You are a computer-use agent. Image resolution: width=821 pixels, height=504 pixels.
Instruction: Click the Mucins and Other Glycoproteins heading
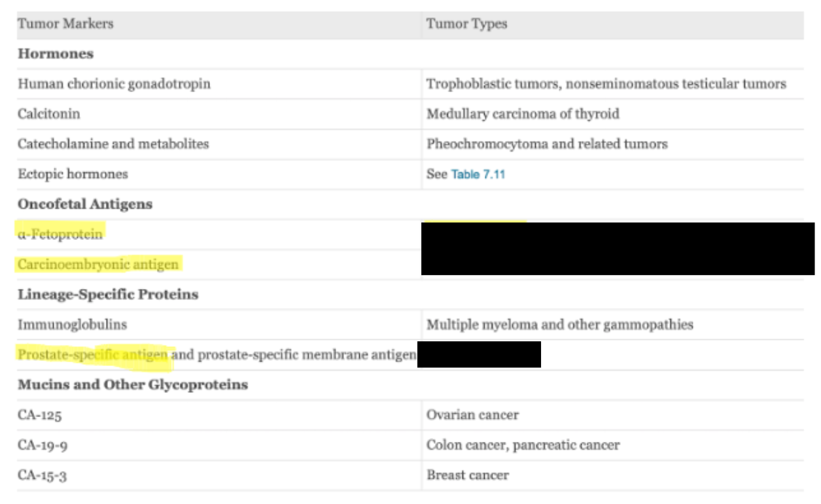133,384
